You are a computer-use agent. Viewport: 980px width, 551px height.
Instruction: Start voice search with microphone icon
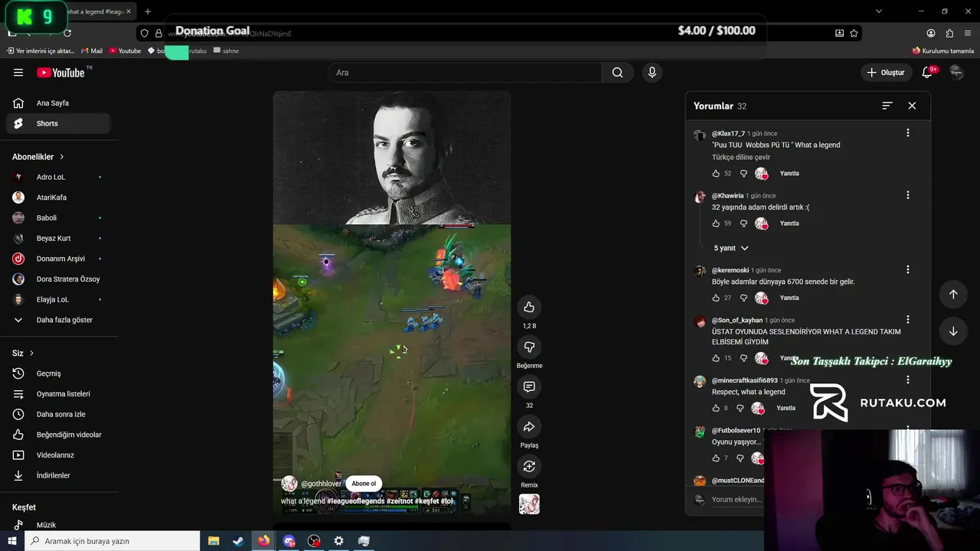(652, 73)
